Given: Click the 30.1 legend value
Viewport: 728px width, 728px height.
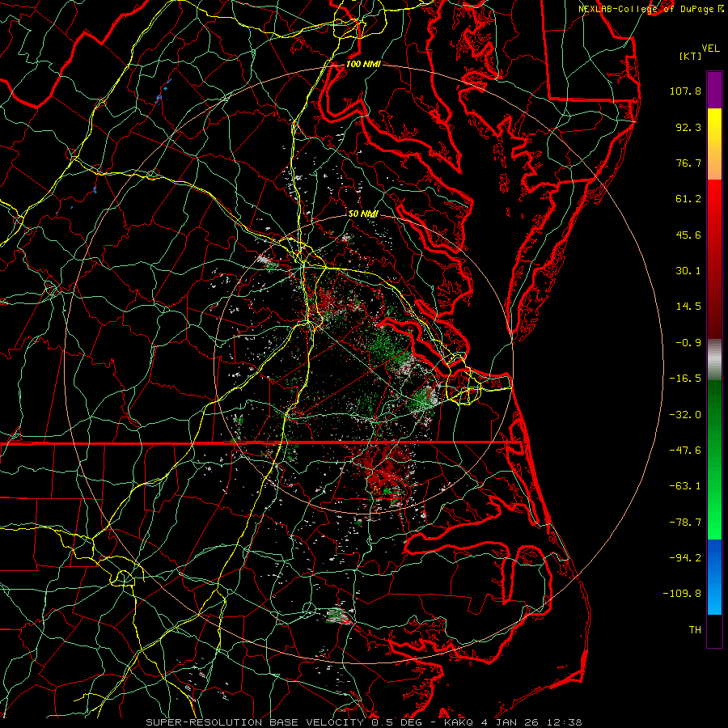Looking at the screenshot, I should click(688, 271).
